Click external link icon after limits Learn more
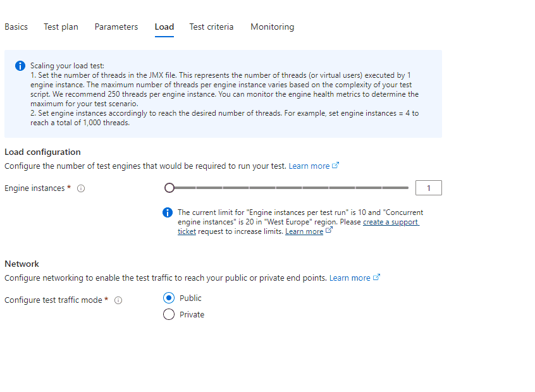Viewport: 535px width, 392px height. (329, 230)
